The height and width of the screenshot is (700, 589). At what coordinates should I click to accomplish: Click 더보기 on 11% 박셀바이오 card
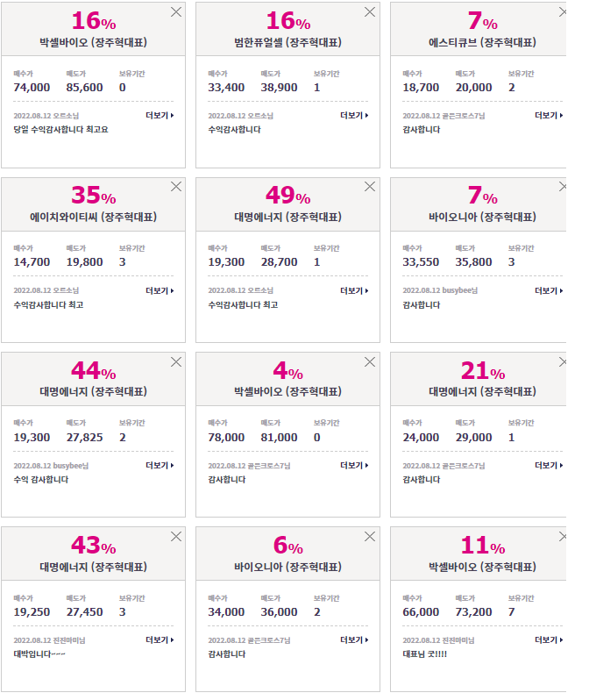pos(549,639)
